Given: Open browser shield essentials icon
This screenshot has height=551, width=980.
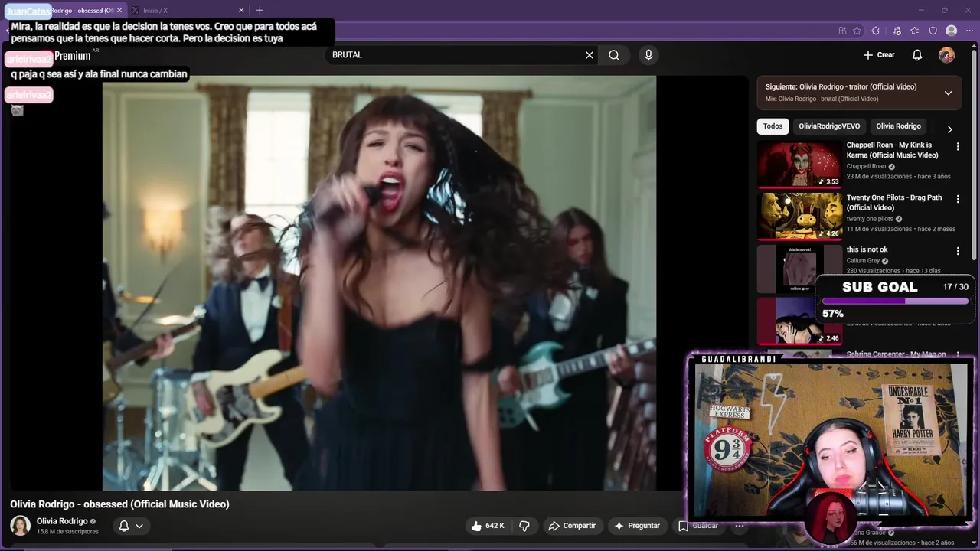Looking at the screenshot, I should coord(933,31).
